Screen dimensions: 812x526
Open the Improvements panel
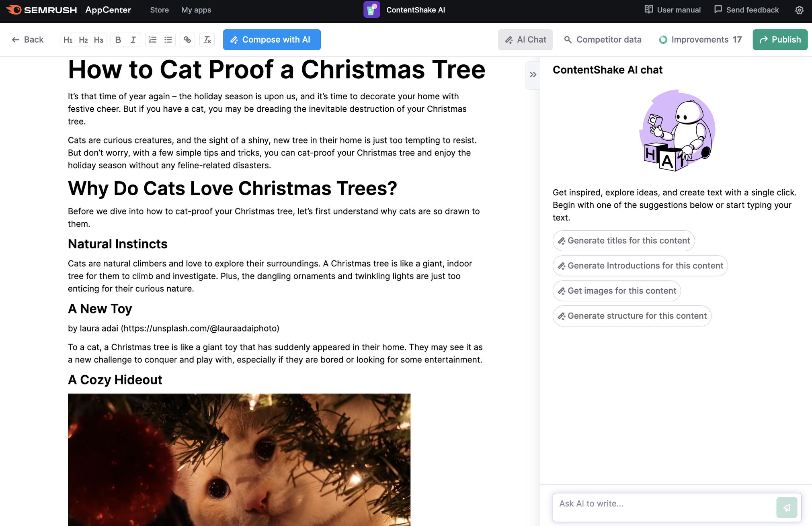[701, 40]
